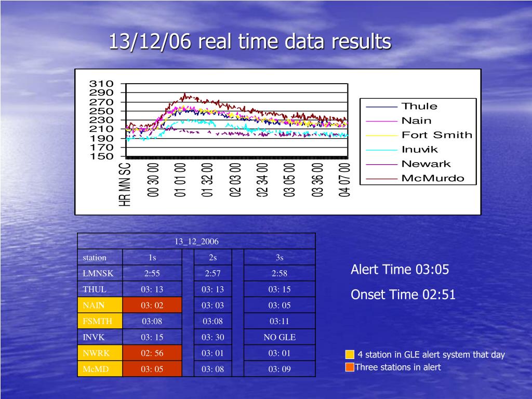Click the '2s' column header
This screenshot has width=532, height=399.
click(x=212, y=258)
